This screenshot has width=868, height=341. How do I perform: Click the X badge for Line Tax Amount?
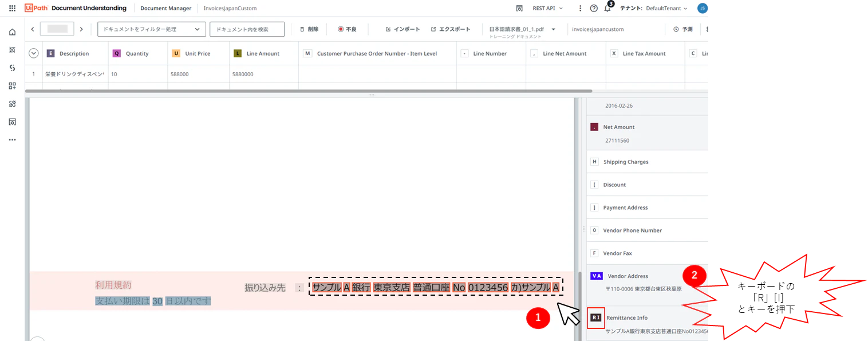tap(614, 53)
